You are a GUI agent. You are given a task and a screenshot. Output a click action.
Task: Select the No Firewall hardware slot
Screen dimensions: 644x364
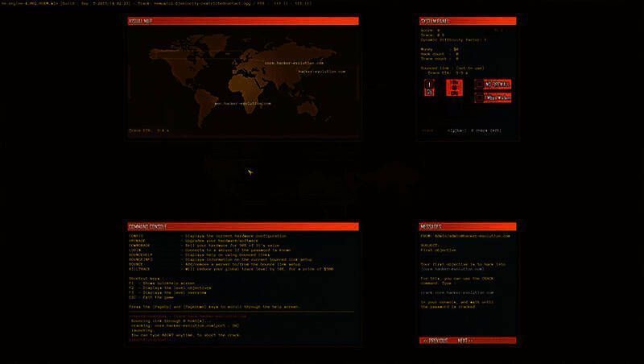pyautogui.click(x=494, y=84)
